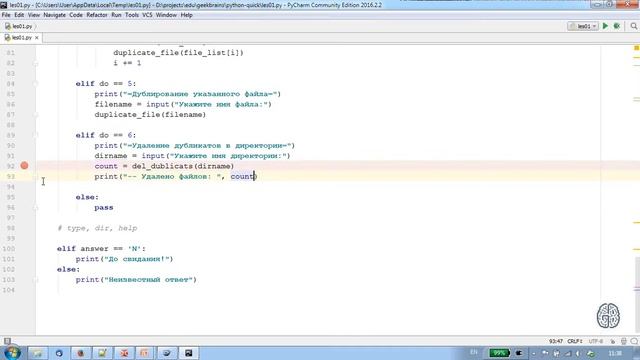Open the Run menu

pos(116,15)
